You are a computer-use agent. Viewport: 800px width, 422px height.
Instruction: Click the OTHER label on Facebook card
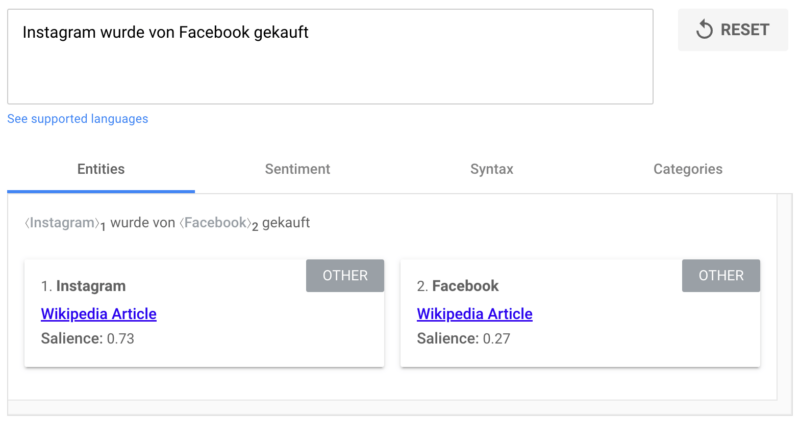click(721, 276)
